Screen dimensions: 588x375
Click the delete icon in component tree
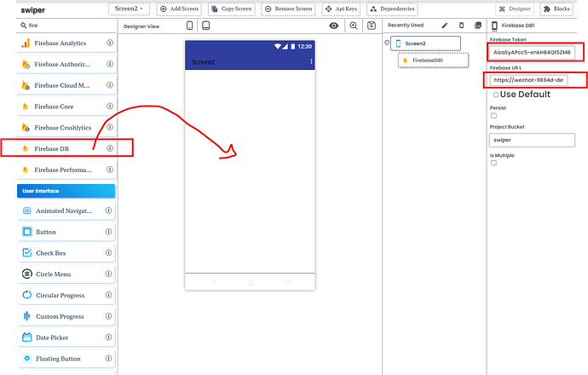click(x=461, y=26)
